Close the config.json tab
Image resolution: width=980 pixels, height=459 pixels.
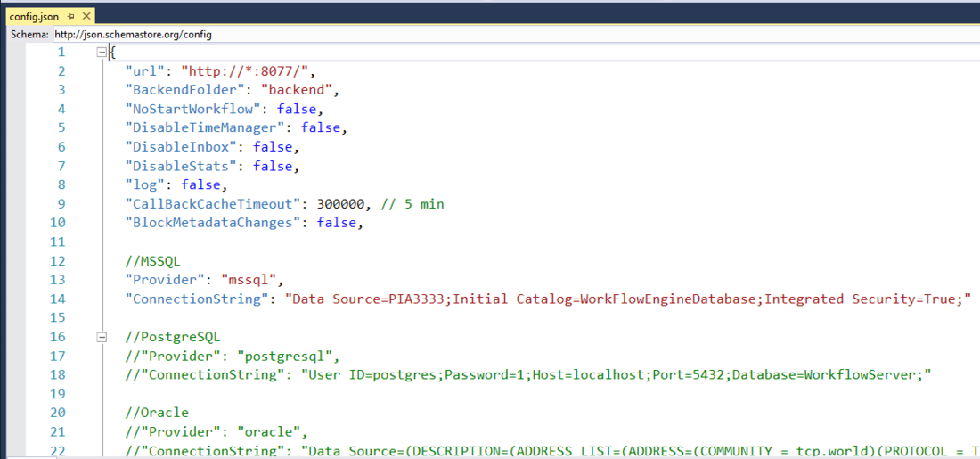tap(86, 16)
